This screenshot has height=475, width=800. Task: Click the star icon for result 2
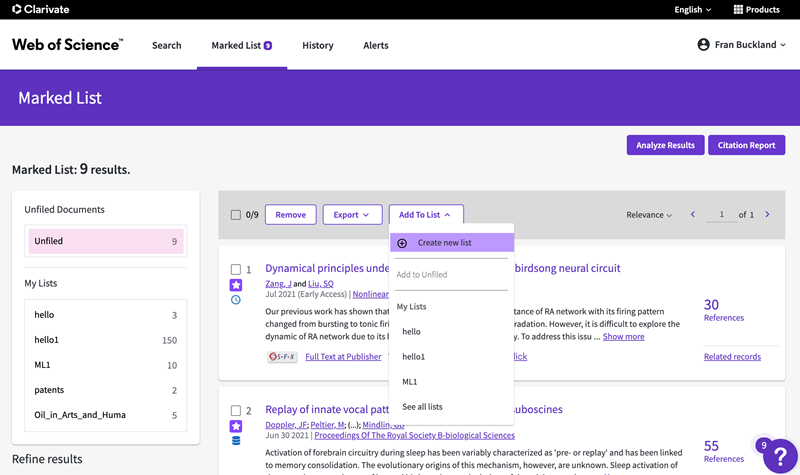[x=236, y=426]
